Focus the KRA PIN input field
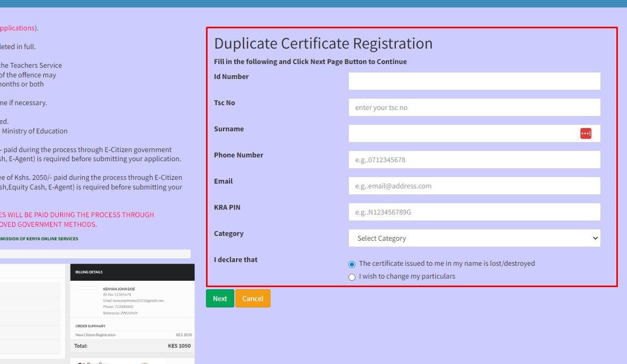The height and width of the screenshot is (364, 627). 474,212
